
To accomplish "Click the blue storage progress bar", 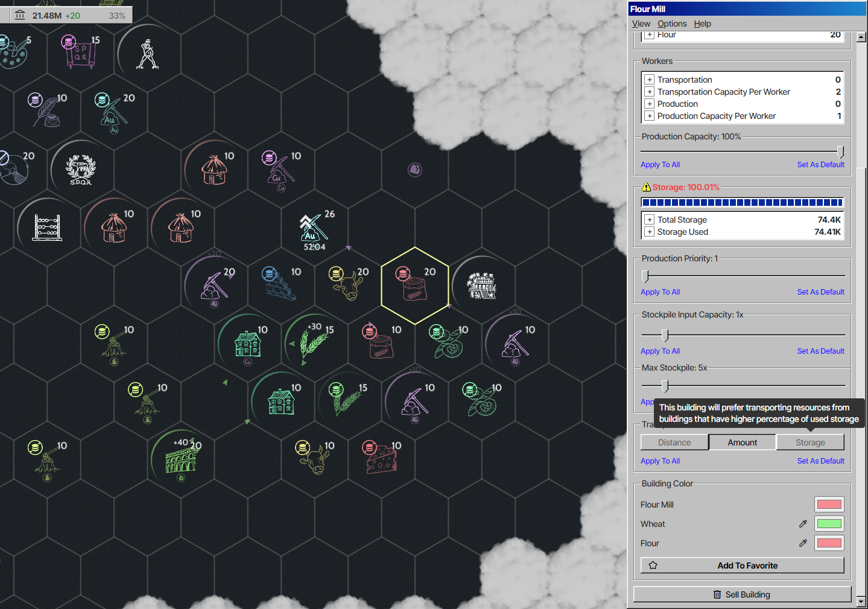I will click(x=742, y=203).
